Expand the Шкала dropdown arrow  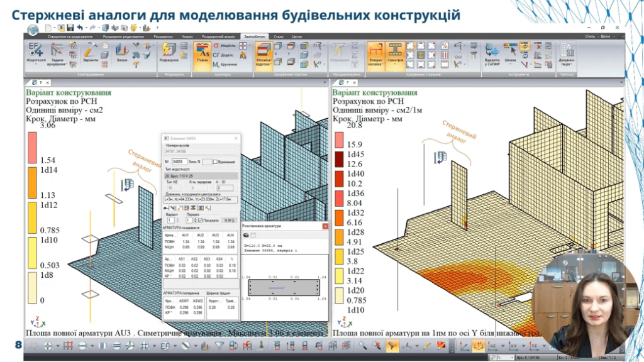[509, 65]
